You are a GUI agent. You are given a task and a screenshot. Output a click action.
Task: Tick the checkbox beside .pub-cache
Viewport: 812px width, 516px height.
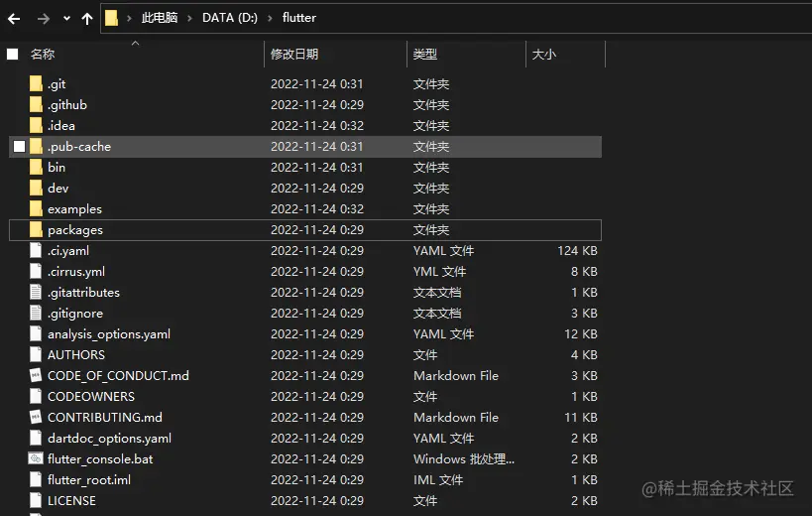point(19,147)
